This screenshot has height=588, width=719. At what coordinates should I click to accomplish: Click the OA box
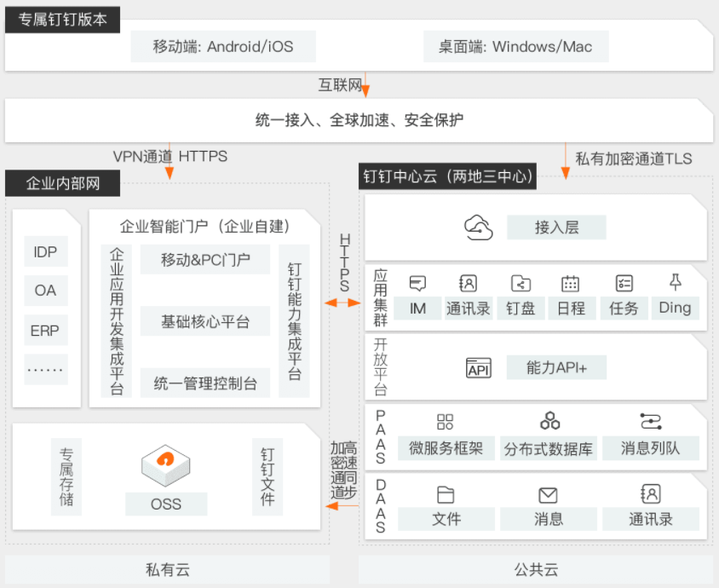(46, 291)
